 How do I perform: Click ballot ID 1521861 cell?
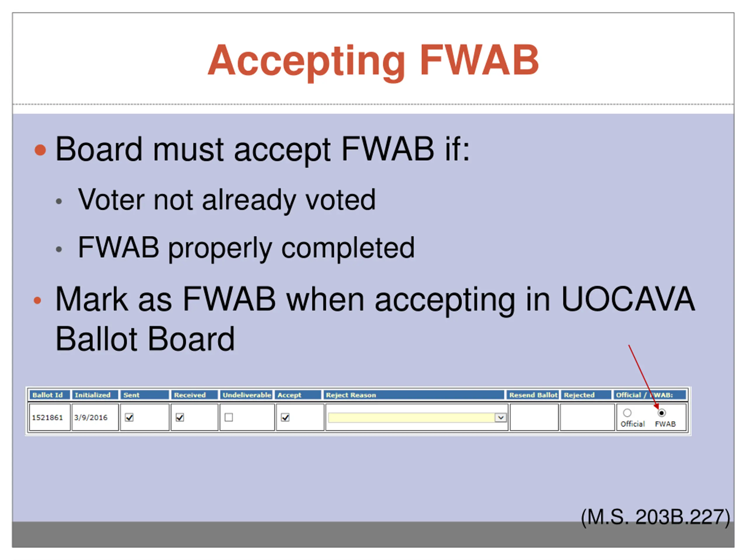(50, 417)
